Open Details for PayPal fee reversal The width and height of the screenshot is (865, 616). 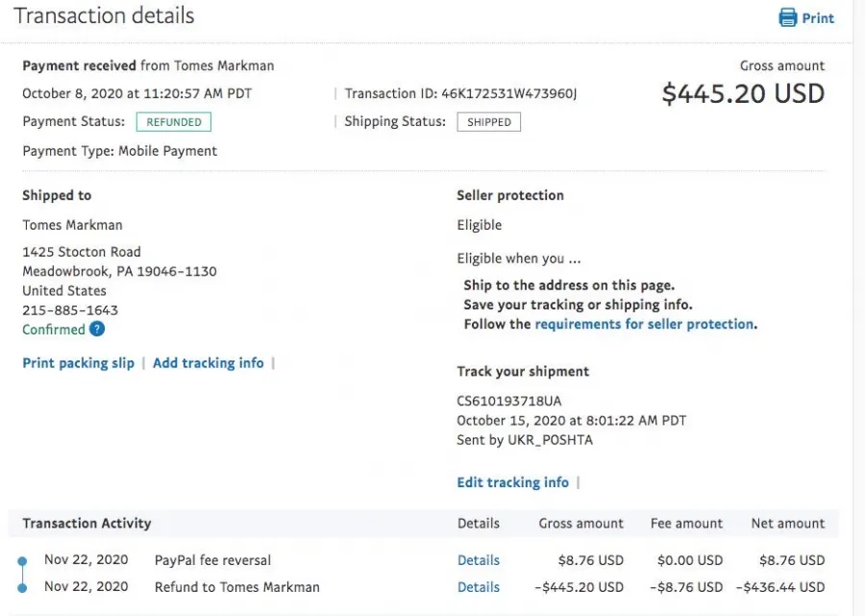tap(479, 560)
